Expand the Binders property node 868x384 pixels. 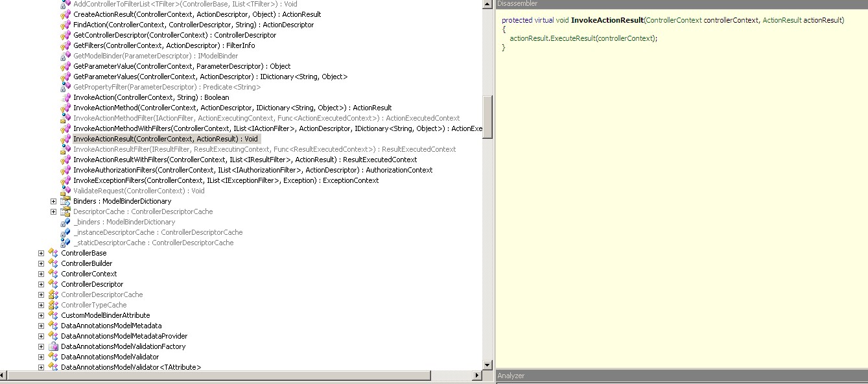[x=53, y=201]
